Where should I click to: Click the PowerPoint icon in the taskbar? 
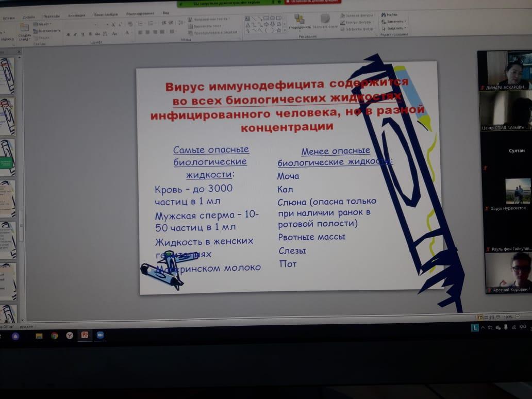click(85, 335)
